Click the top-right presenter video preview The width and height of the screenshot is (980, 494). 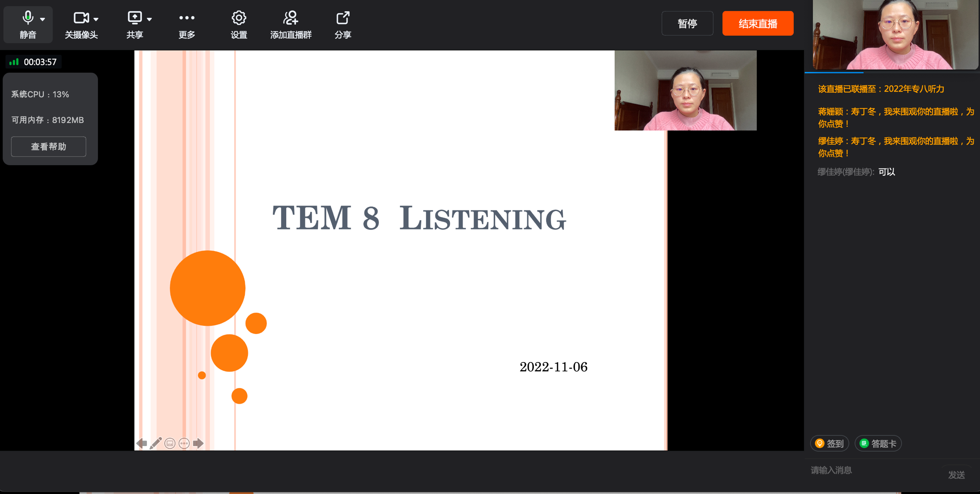895,35
